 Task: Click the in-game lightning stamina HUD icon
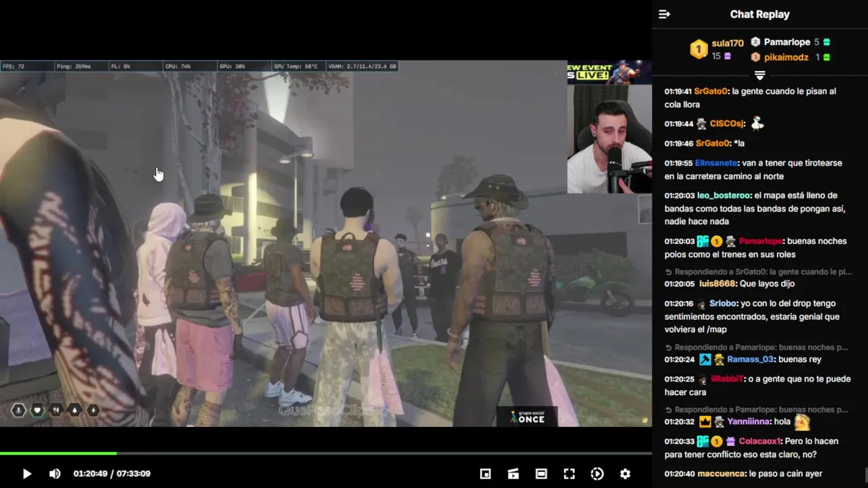[x=93, y=410]
